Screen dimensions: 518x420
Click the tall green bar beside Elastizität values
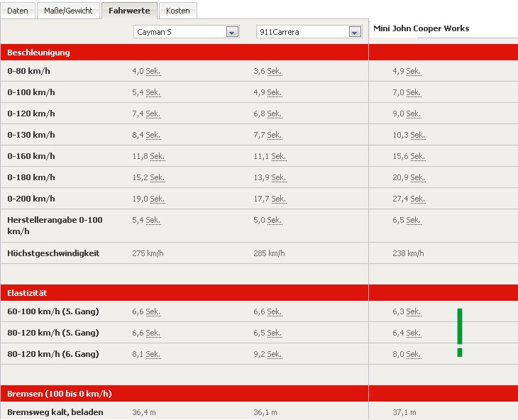[460, 326]
